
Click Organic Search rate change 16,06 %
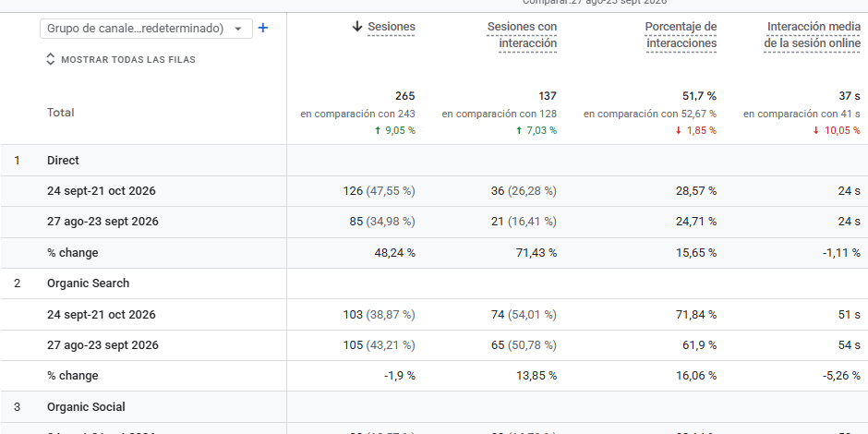coord(696,375)
